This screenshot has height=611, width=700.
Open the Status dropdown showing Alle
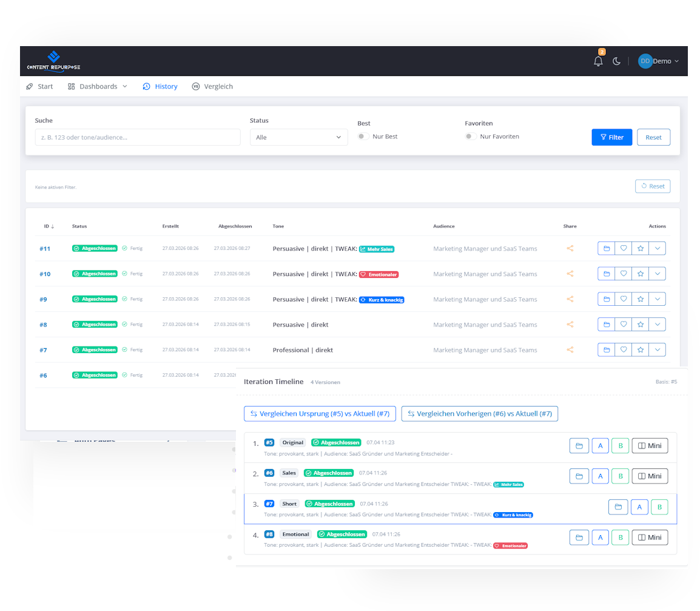point(298,137)
